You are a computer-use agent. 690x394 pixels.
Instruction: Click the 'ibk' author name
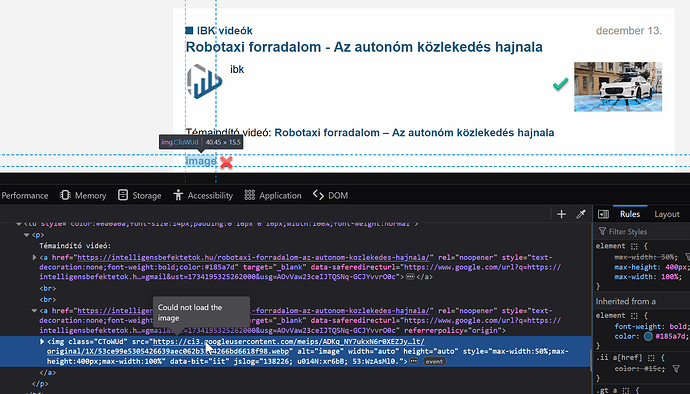(x=237, y=70)
